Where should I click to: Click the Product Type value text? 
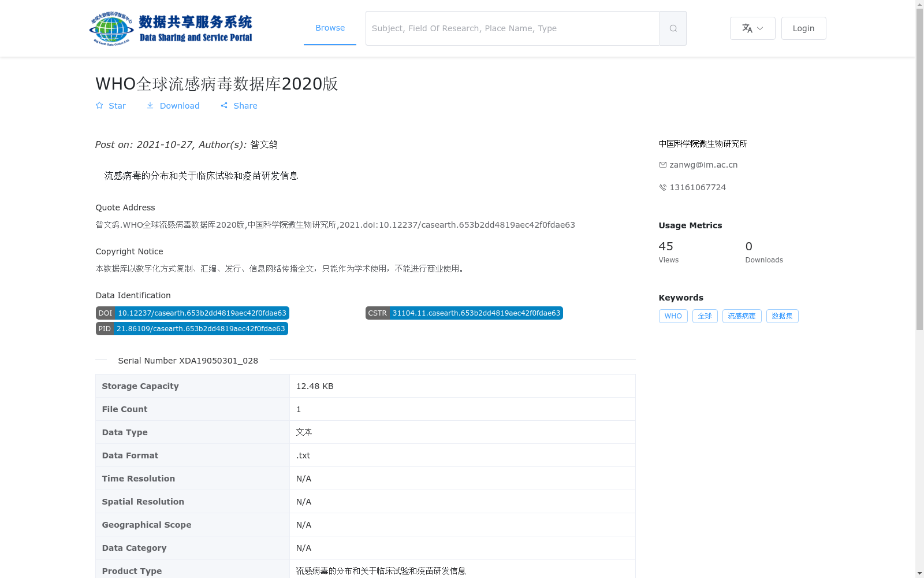point(381,571)
